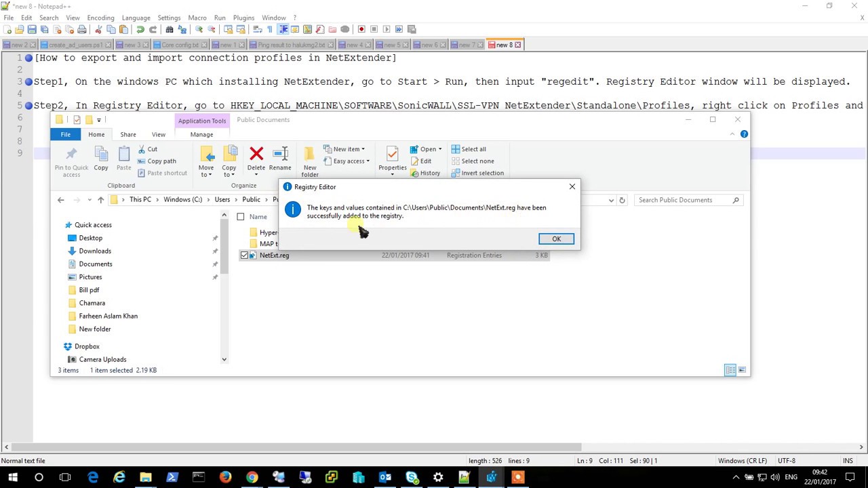868x488 pixels.
Task: Open the New item dropdown
Action: click(x=344, y=149)
